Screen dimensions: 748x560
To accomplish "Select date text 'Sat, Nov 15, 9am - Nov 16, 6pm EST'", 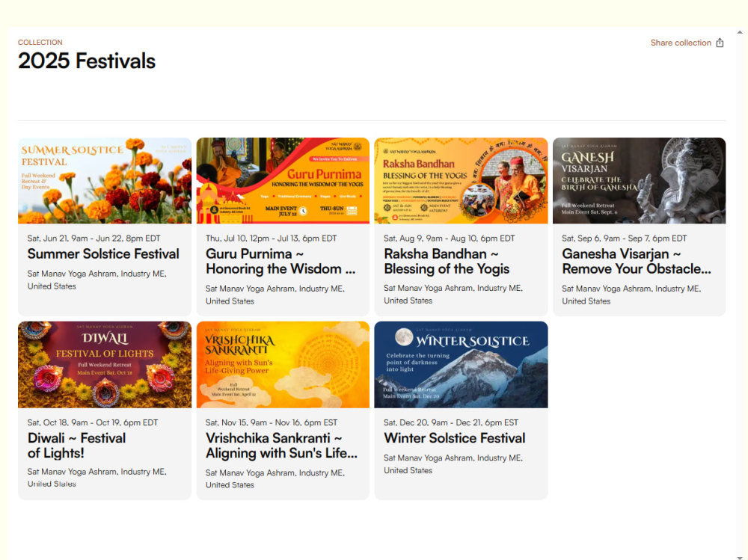I will pyautogui.click(x=272, y=422).
